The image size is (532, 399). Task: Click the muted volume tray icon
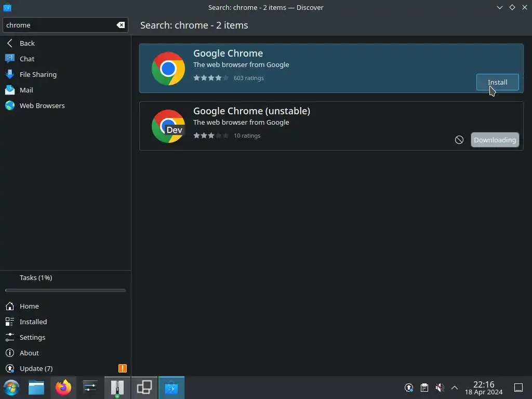click(440, 388)
